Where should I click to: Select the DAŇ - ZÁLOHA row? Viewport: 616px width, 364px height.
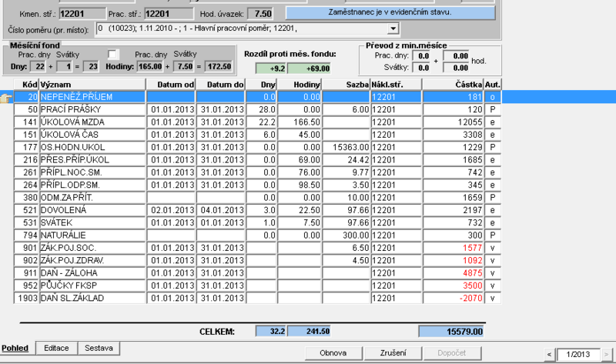tap(257, 273)
